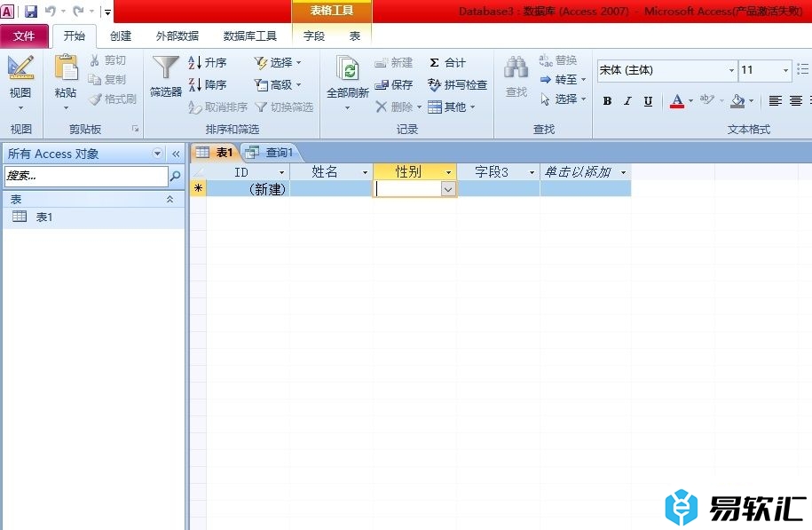812x530 pixels.
Task: Toggle Underline text formatting
Action: 648,101
